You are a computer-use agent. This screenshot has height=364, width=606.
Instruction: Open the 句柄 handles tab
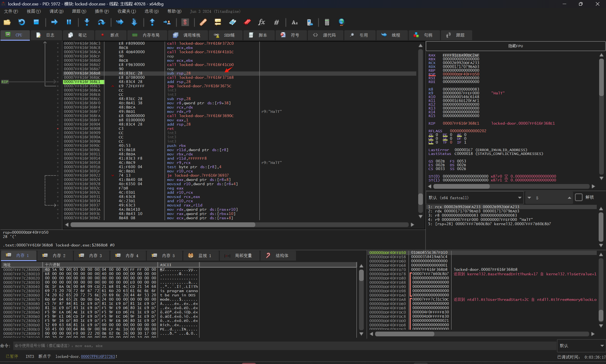[424, 35]
